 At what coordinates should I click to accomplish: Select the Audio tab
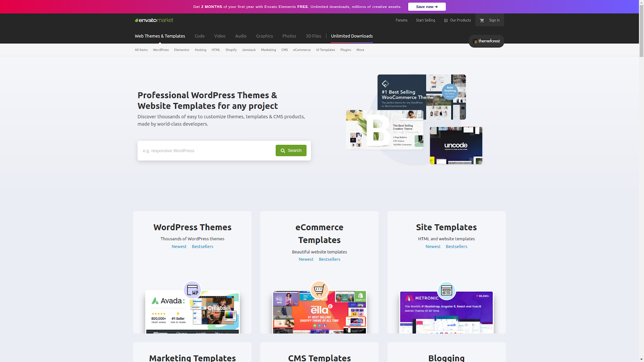click(x=241, y=36)
